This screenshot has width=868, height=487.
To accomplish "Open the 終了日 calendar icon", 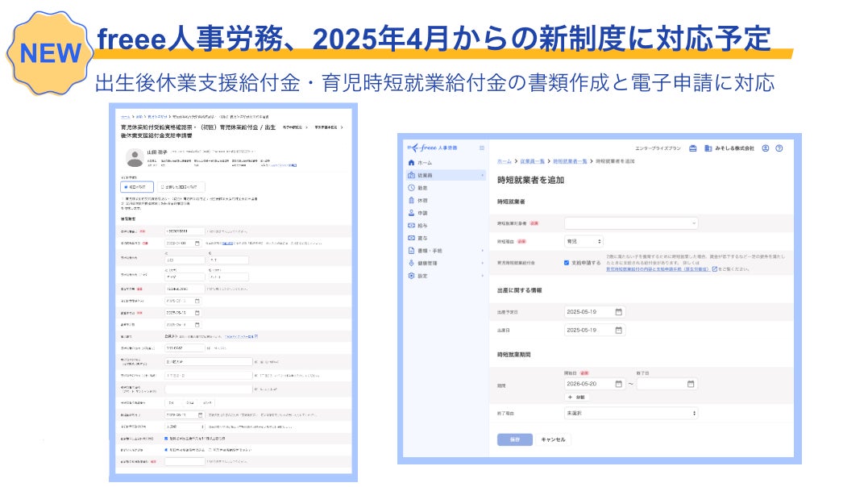I will [691, 384].
